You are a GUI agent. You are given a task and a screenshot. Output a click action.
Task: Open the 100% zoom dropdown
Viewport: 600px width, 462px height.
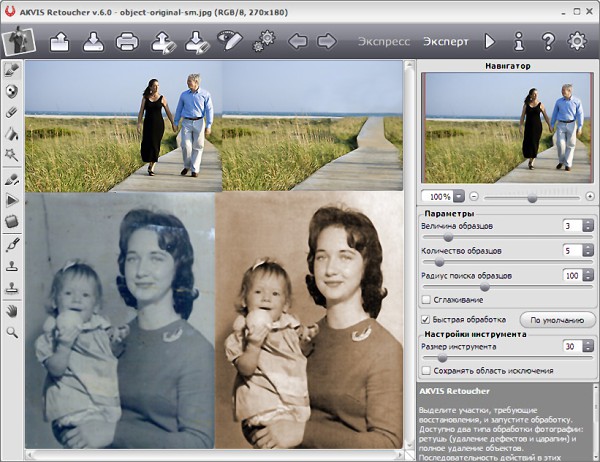pyautogui.click(x=459, y=196)
